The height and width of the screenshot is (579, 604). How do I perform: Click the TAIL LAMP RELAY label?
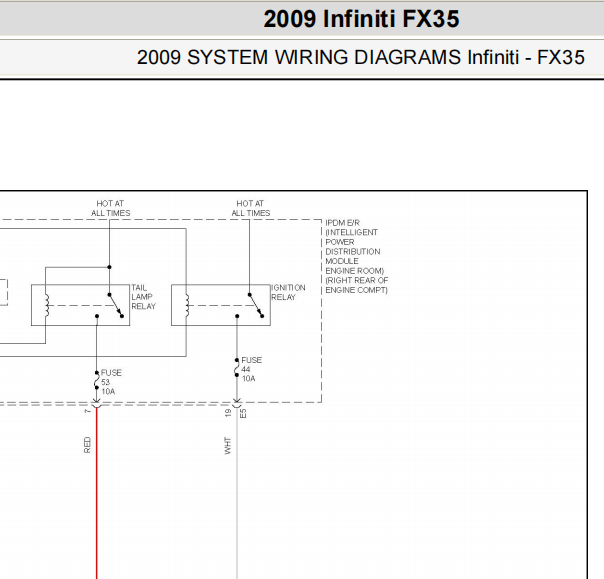pos(143,297)
